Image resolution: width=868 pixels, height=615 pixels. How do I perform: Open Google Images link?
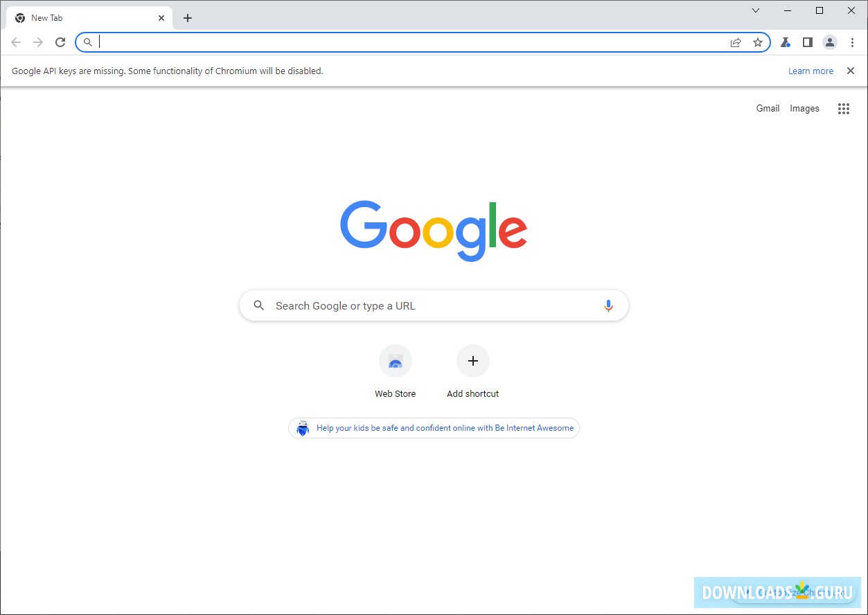click(804, 108)
